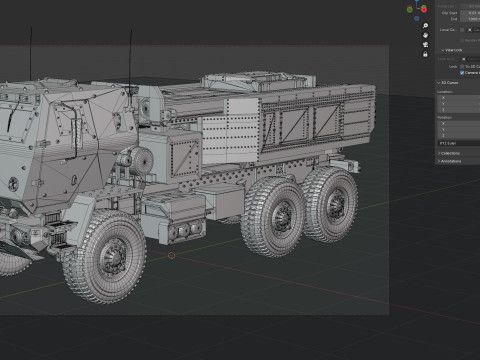Click the Clip Start value field

click(x=470, y=13)
